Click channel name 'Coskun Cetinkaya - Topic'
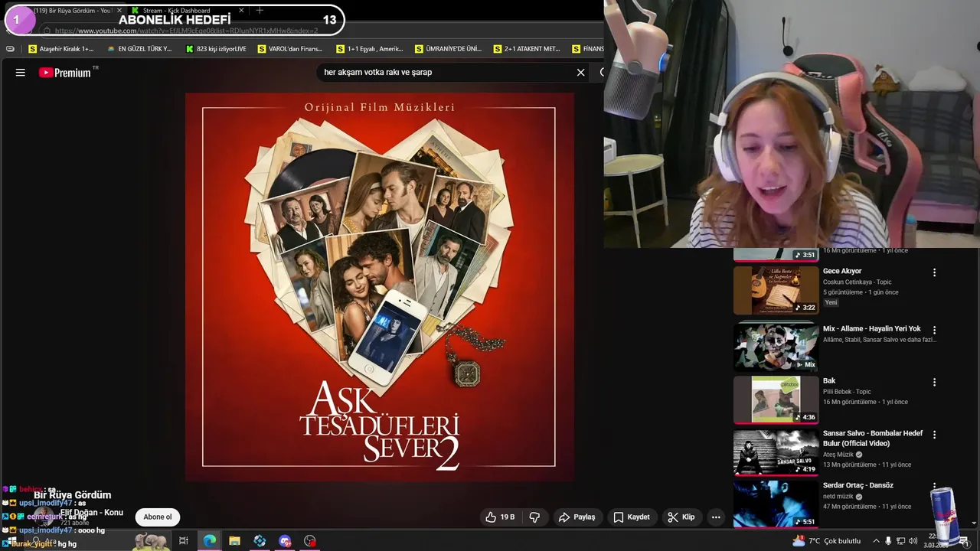The width and height of the screenshot is (980, 551). (x=857, y=282)
